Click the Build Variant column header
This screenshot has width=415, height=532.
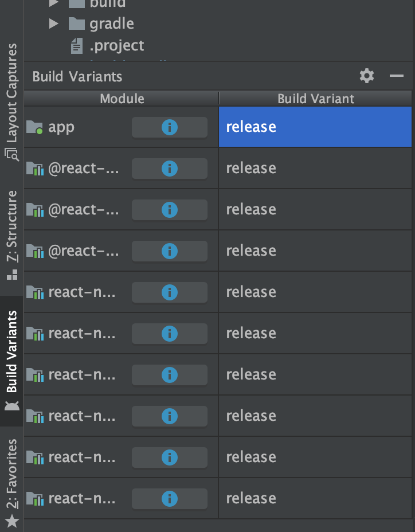click(x=316, y=99)
